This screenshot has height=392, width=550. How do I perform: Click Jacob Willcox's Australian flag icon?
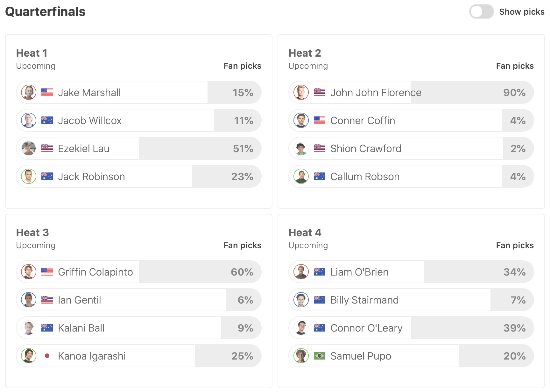pos(47,121)
